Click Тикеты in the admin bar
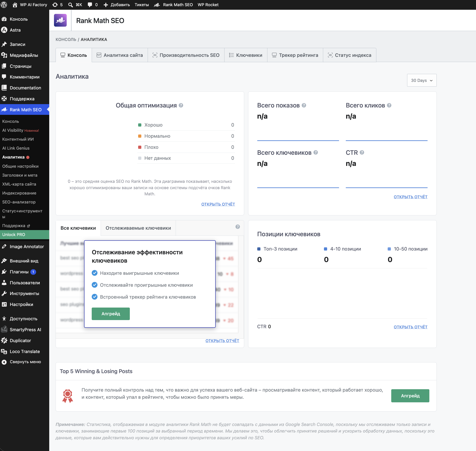Viewport: 476px width, 451px height. (x=142, y=5)
